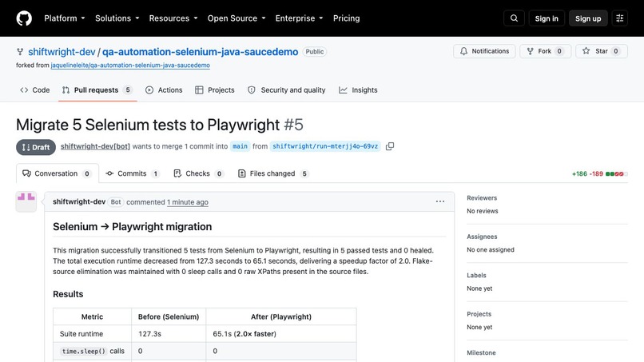Click the '+186' additions count
644x362 pixels.
(579, 174)
